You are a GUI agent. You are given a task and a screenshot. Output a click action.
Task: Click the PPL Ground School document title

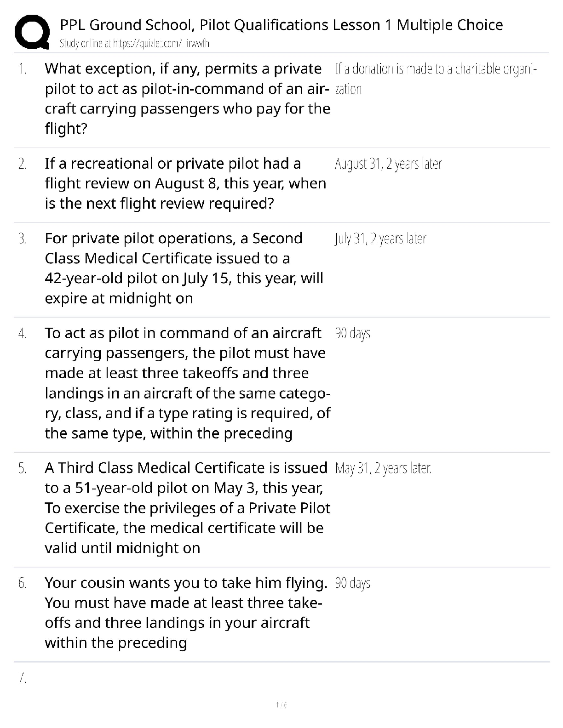[x=281, y=24]
